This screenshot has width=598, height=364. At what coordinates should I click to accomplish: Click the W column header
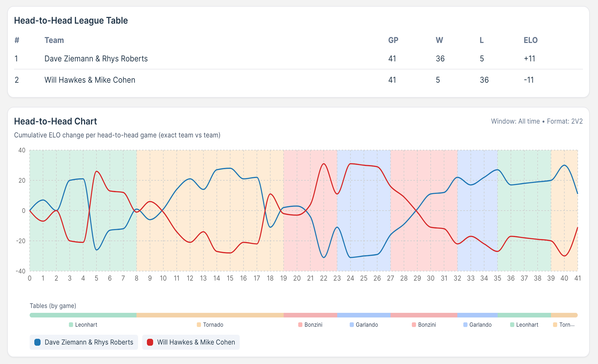(439, 40)
